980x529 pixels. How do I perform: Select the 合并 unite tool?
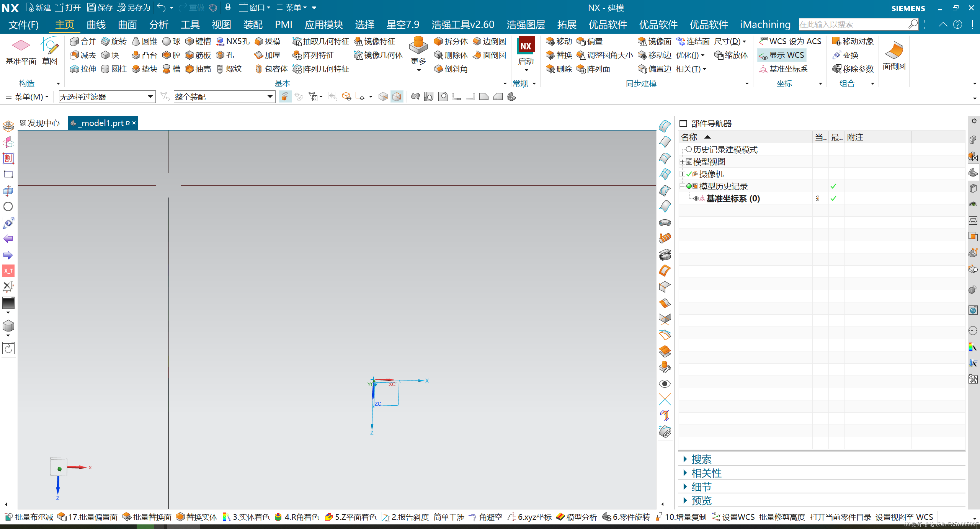83,41
